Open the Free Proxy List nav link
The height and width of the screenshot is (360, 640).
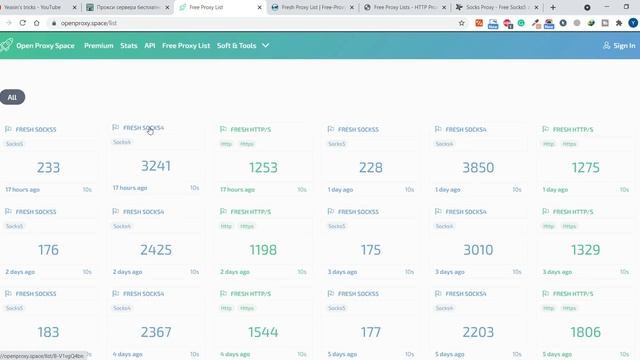(x=186, y=46)
